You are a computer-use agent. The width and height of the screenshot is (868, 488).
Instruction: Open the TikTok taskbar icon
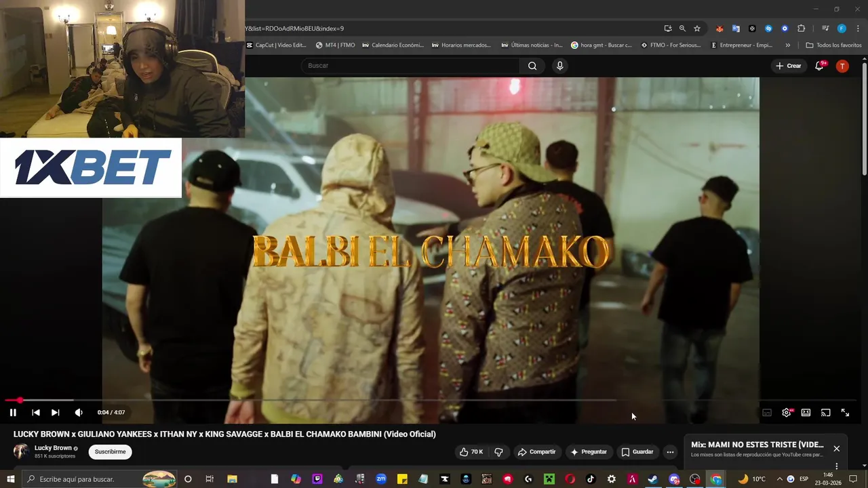click(x=591, y=479)
